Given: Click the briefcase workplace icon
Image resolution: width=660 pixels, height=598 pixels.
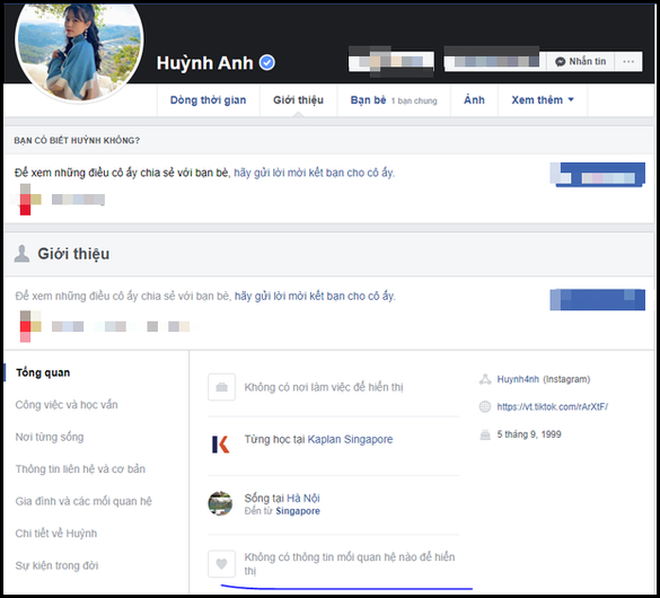Looking at the screenshot, I should [x=220, y=387].
